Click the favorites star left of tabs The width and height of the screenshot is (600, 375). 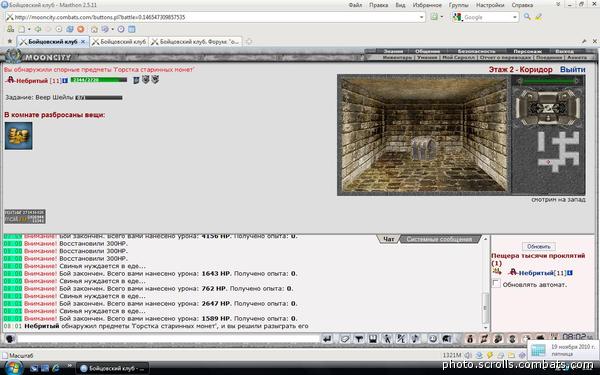[10, 41]
